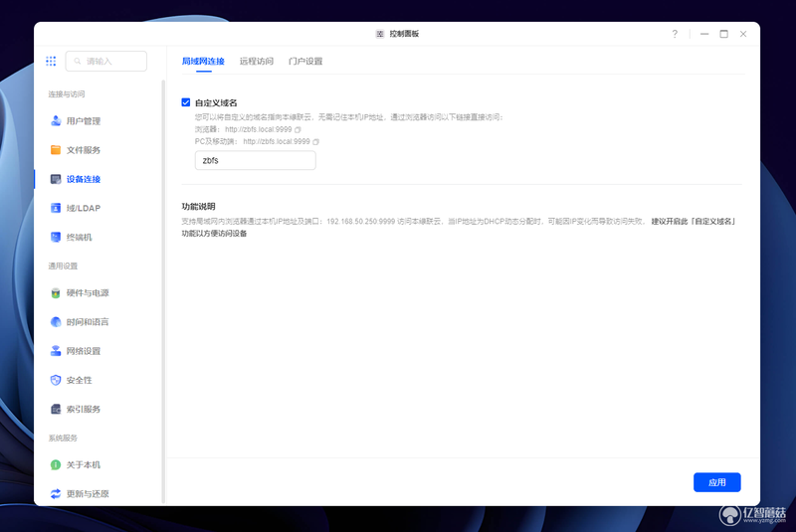The image size is (796, 532).
Task: Close the 控制面板 window
Action: coord(743,34)
